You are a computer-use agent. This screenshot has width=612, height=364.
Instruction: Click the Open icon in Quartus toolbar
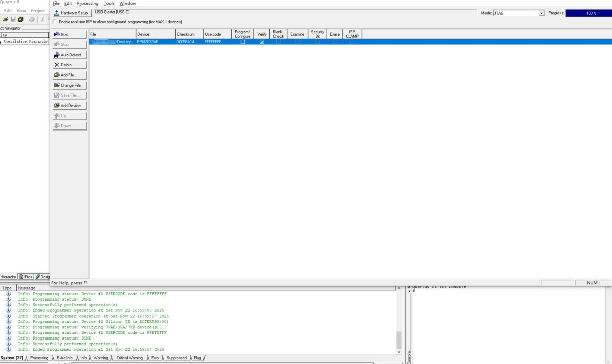(x=6, y=19)
